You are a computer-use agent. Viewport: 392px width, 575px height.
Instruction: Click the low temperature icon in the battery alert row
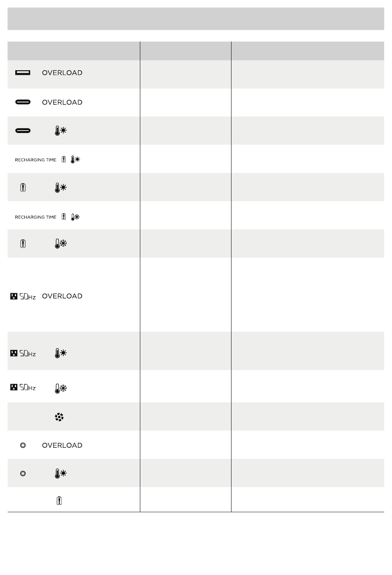point(61,244)
